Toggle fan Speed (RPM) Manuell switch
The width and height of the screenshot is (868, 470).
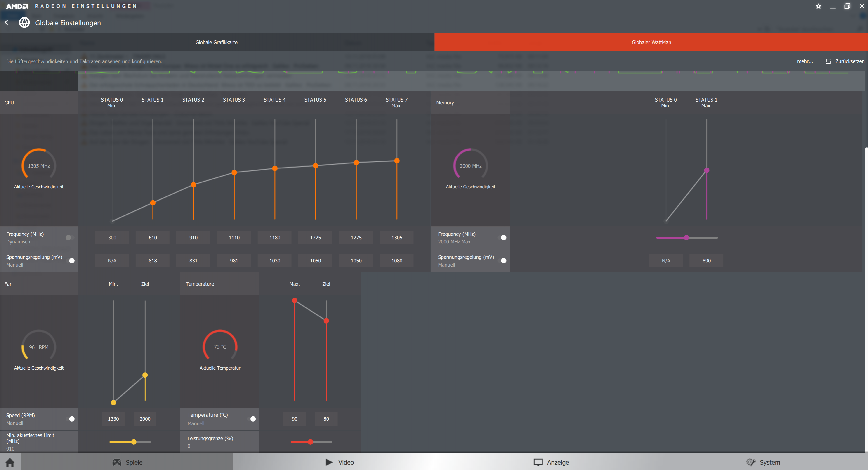tap(71, 418)
